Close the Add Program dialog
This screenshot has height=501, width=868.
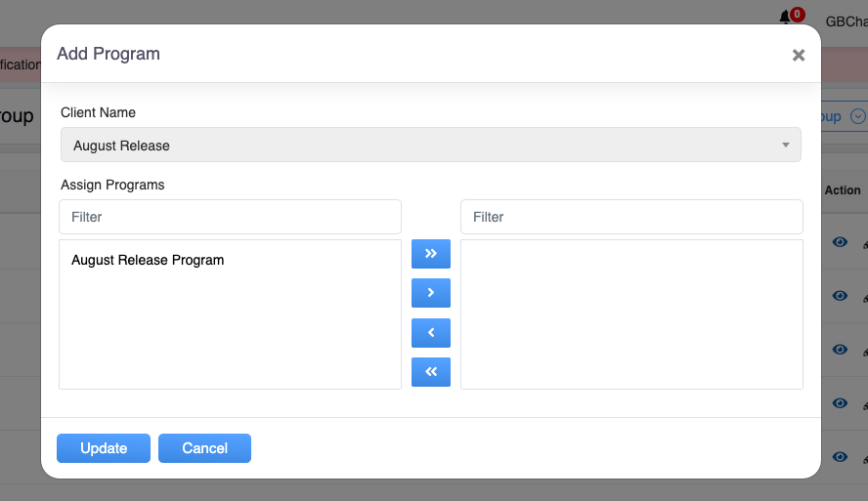tap(799, 56)
